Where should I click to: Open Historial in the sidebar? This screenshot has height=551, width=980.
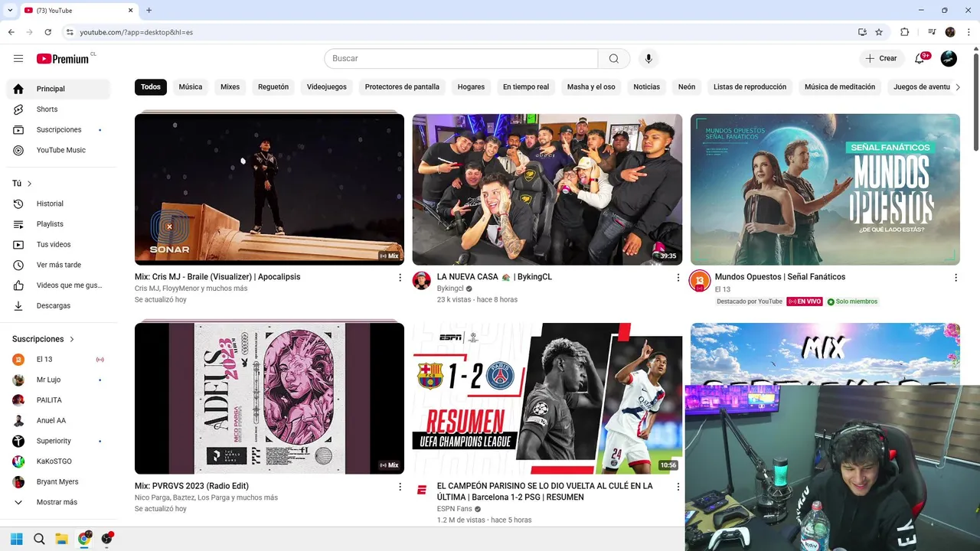(x=58, y=204)
